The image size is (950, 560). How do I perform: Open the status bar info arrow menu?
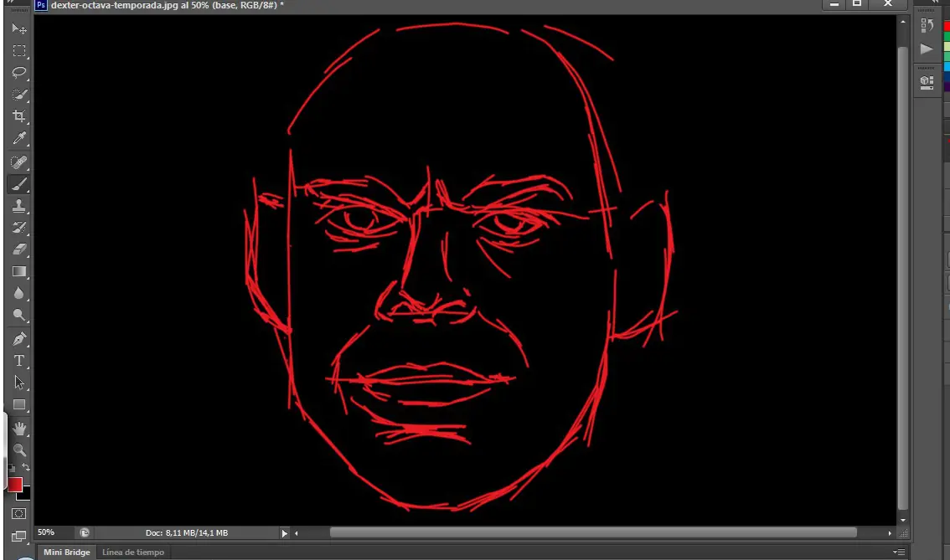284,533
